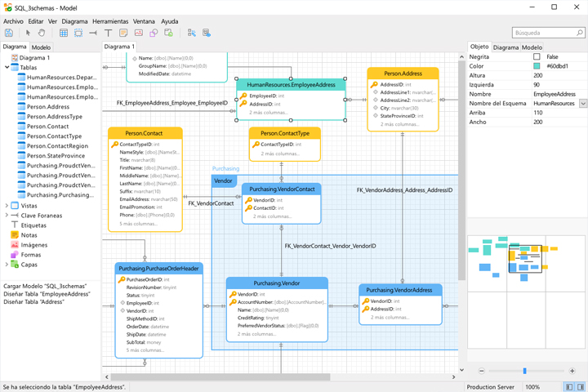
Task: Open the Ventana menu
Action: [x=144, y=21]
